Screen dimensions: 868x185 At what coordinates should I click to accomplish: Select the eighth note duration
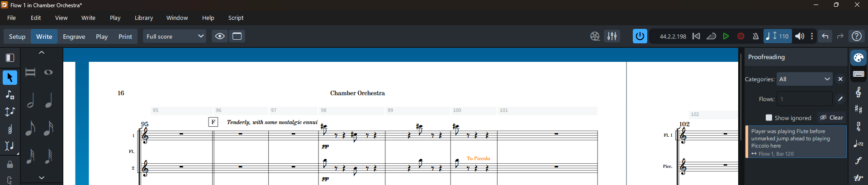pyautogui.click(x=30, y=129)
